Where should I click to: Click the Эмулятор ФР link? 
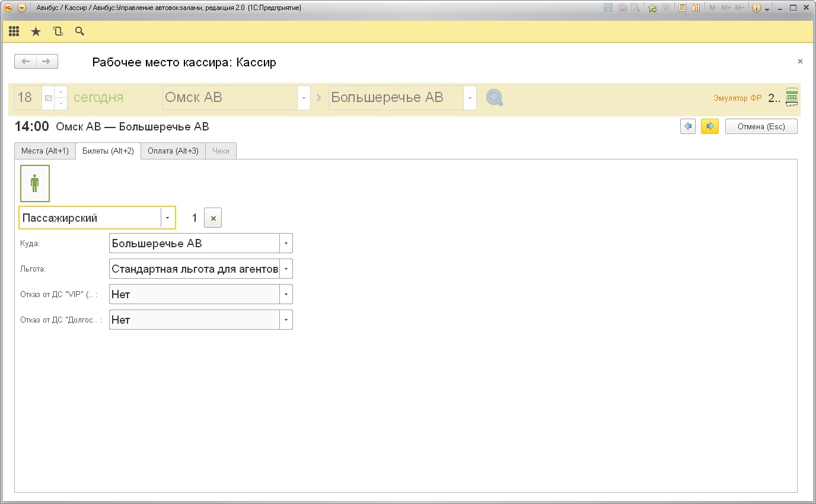click(737, 98)
